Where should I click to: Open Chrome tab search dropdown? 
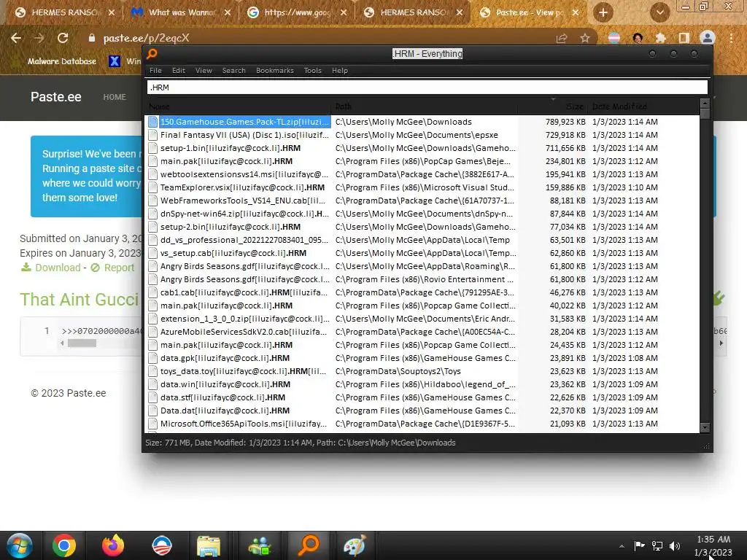(x=659, y=13)
